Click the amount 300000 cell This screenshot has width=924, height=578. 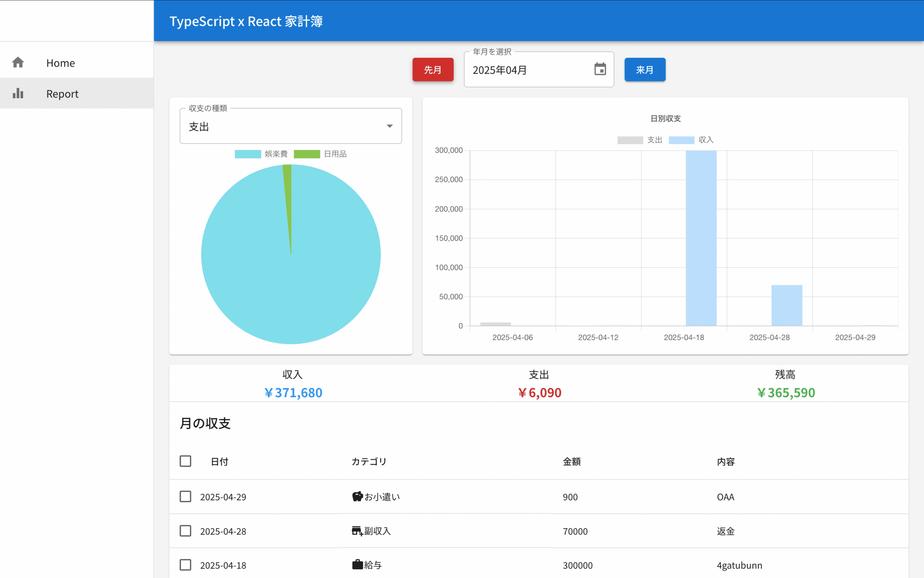[x=578, y=565]
